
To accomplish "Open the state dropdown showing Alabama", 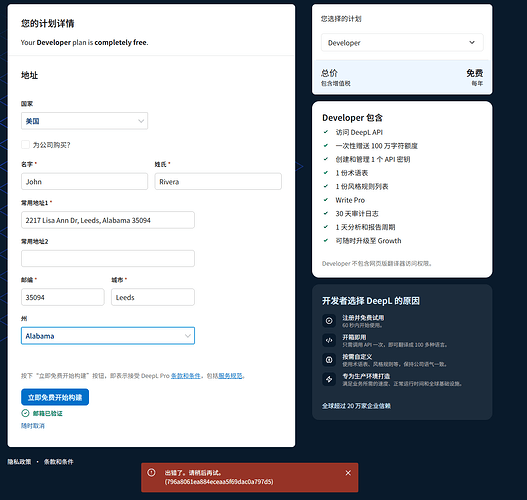I will [x=108, y=336].
